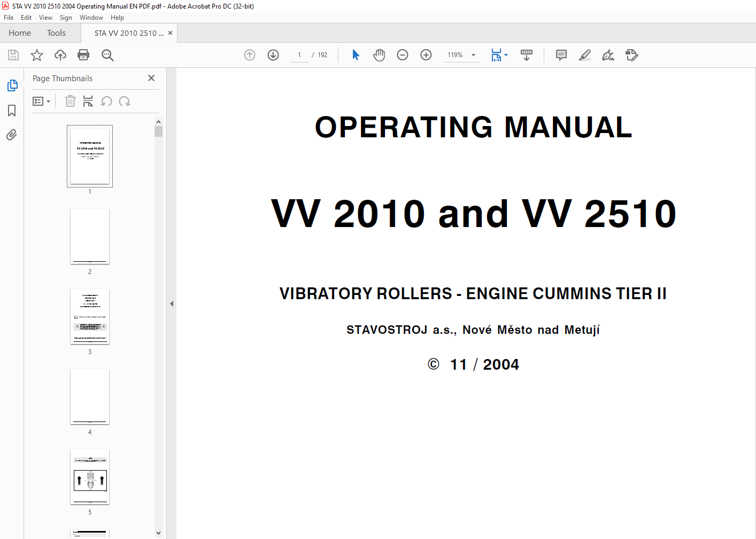
Task: Select page 2 thumbnail
Action: (x=90, y=236)
